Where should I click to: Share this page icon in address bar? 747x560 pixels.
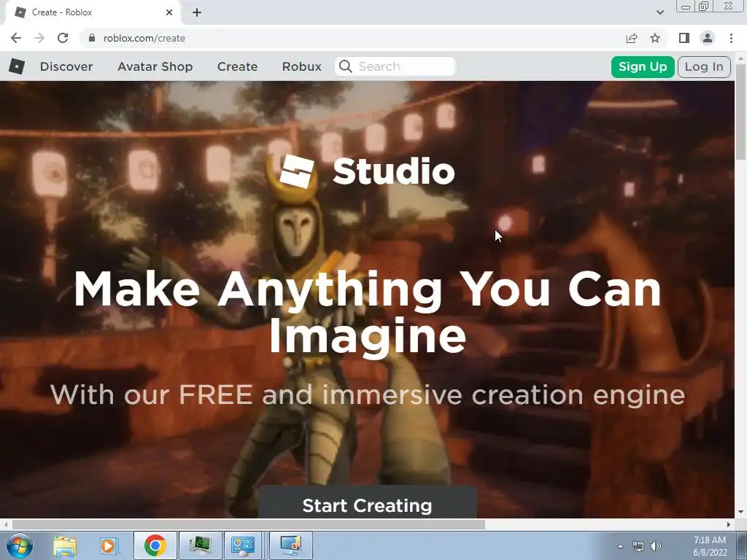pos(632,38)
